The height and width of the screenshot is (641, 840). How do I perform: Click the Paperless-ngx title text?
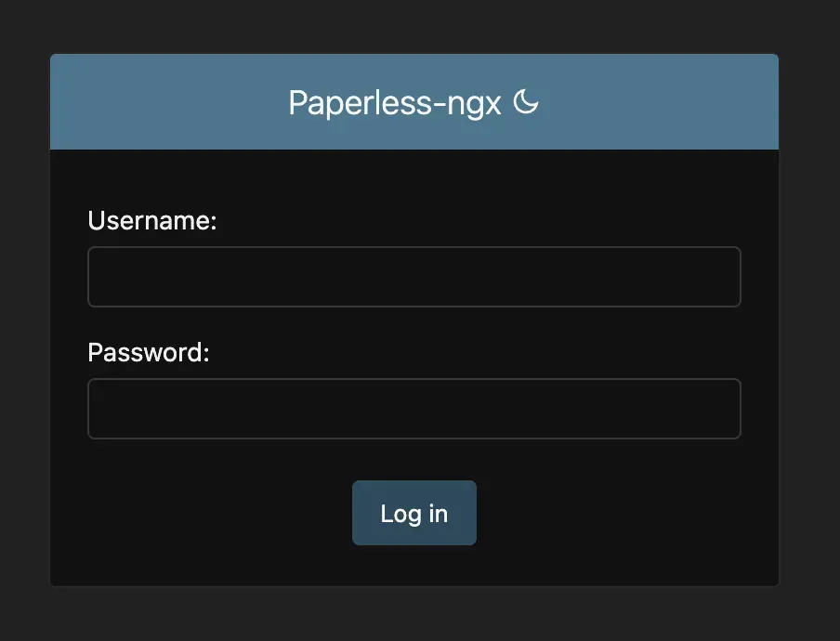coord(395,103)
